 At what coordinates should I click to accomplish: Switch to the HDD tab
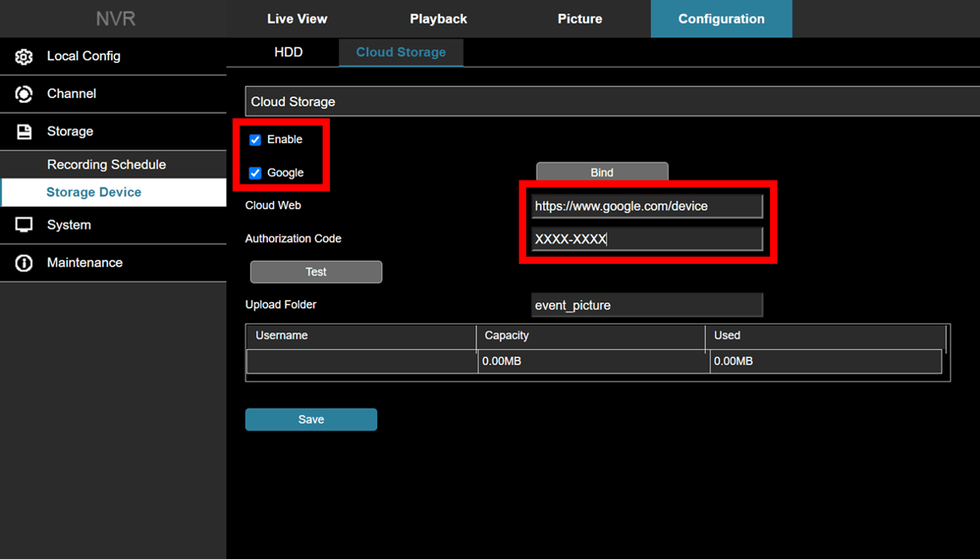pos(287,51)
